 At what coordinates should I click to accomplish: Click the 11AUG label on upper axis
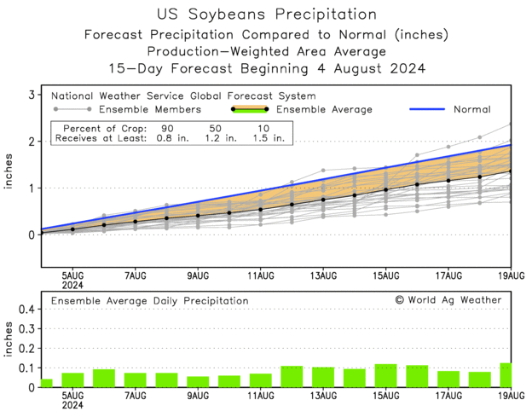click(261, 275)
